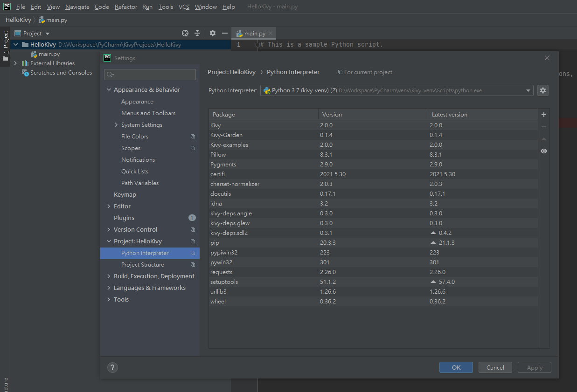
Task: Select kivy-deps.sdl2 package row
Action: [x=373, y=233]
